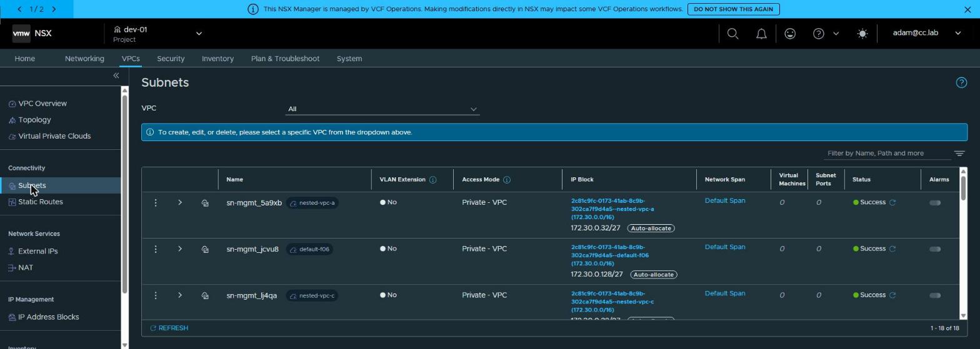Click DO NOT SHOW THIS AGAIN button
Image resolution: width=980 pixels, height=349 pixels.
coord(734,9)
